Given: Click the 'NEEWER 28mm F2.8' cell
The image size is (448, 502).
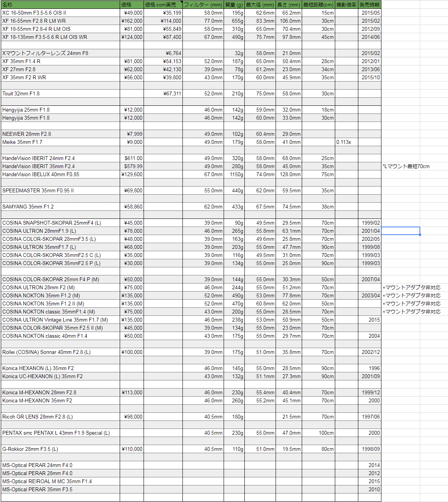Looking at the screenshot, I should [60, 134].
